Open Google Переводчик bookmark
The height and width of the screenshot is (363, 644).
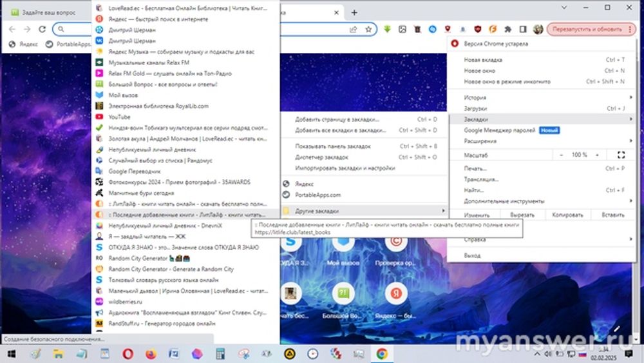[x=185, y=171]
